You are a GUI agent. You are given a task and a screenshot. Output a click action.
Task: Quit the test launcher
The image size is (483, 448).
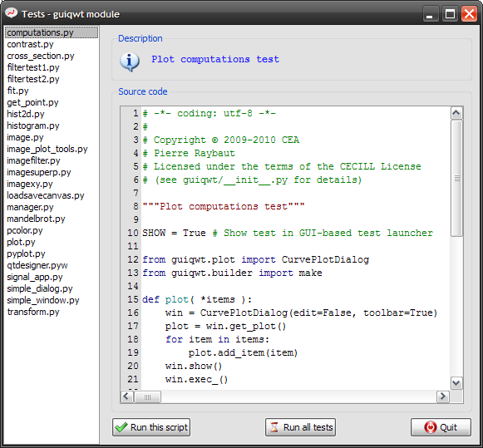pyautogui.click(x=441, y=427)
